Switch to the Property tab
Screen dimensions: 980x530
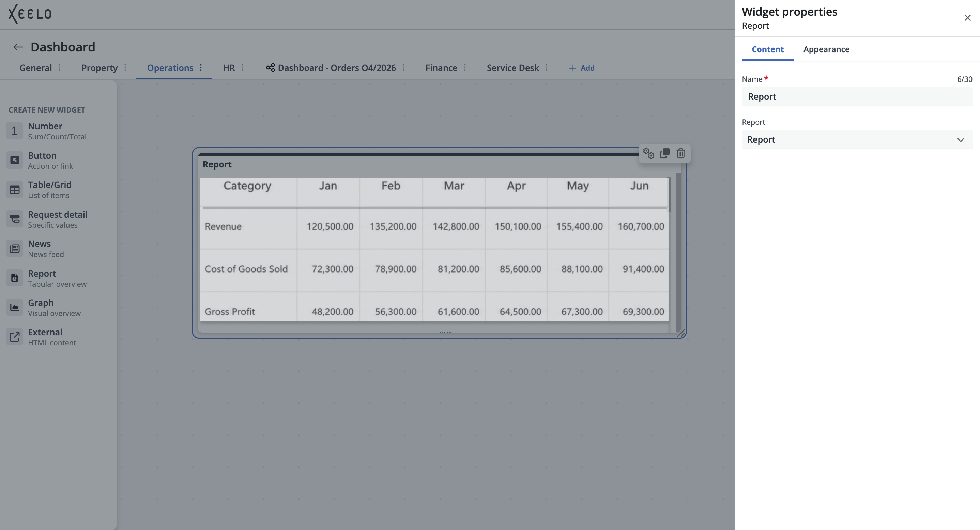click(x=99, y=68)
